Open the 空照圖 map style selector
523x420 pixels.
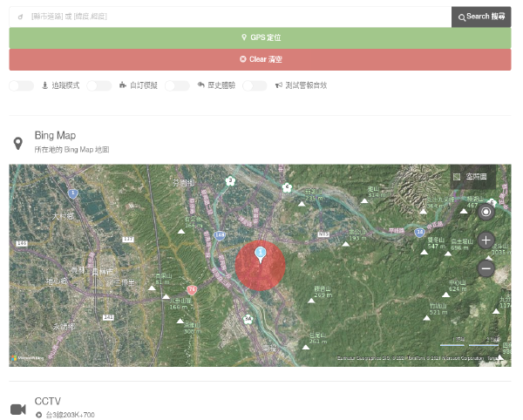tap(472, 177)
